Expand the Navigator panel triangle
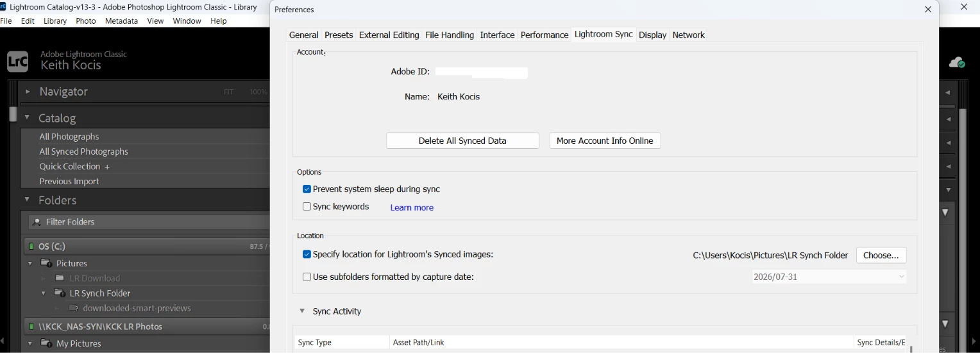The image size is (980, 353). point(28,92)
